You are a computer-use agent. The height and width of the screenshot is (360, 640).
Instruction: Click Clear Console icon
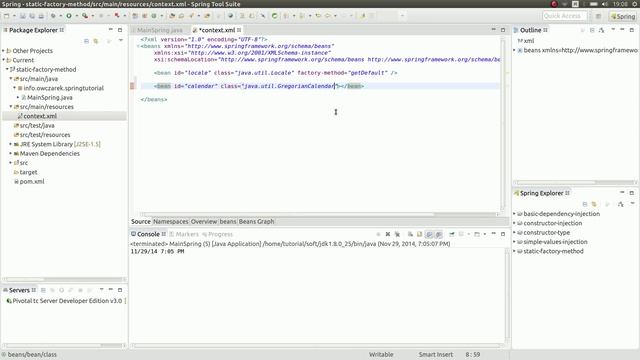pyautogui.click(x=410, y=234)
